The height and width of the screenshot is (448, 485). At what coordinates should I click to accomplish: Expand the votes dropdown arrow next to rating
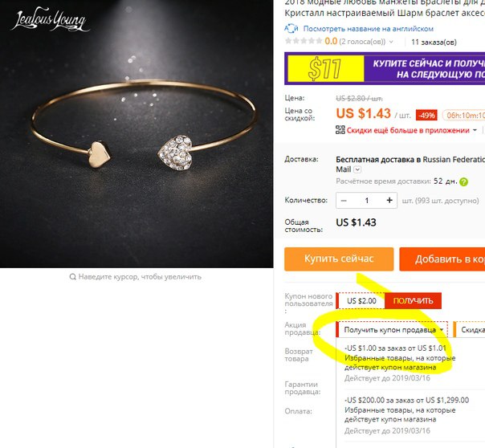click(391, 42)
